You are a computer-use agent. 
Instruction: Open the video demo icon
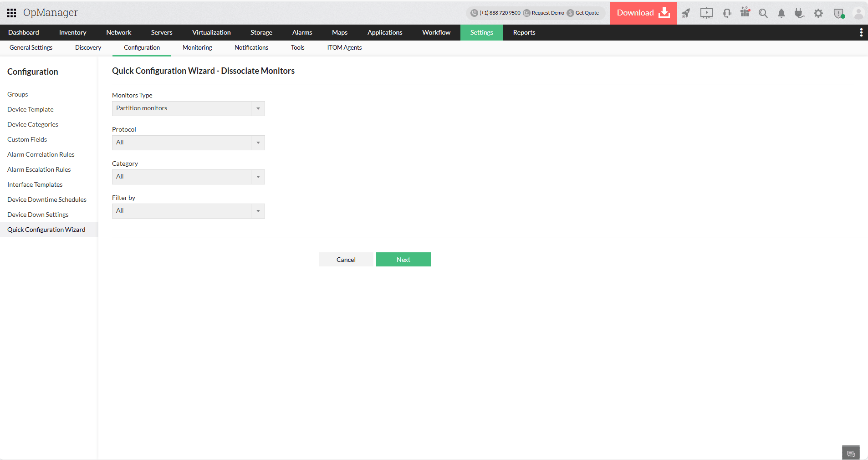pyautogui.click(x=706, y=13)
